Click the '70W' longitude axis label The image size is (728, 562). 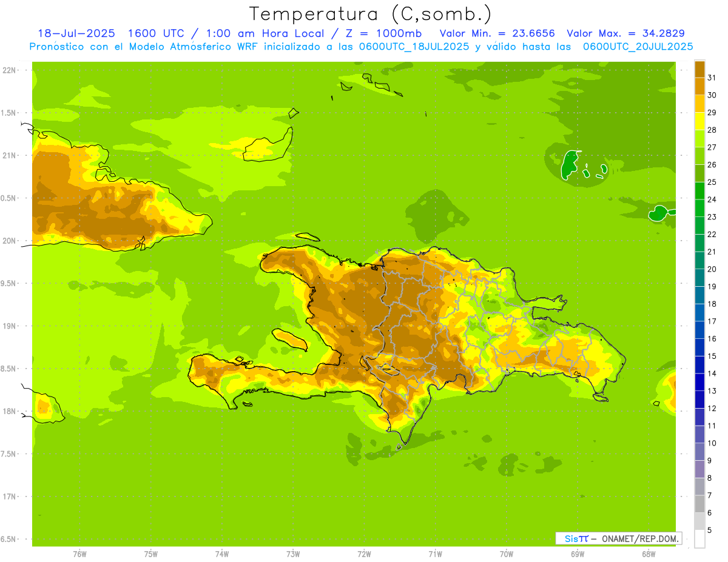pos(506,554)
